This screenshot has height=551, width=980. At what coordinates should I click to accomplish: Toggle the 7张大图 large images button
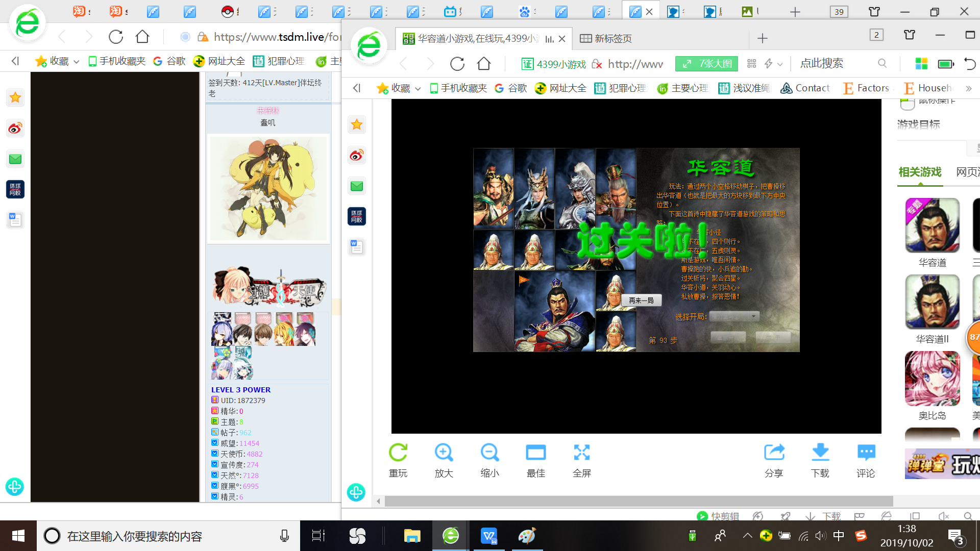pos(707,64)
